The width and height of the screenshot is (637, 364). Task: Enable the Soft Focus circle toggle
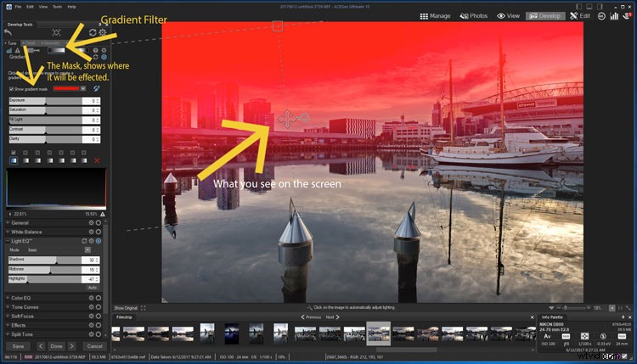[99, 316]
